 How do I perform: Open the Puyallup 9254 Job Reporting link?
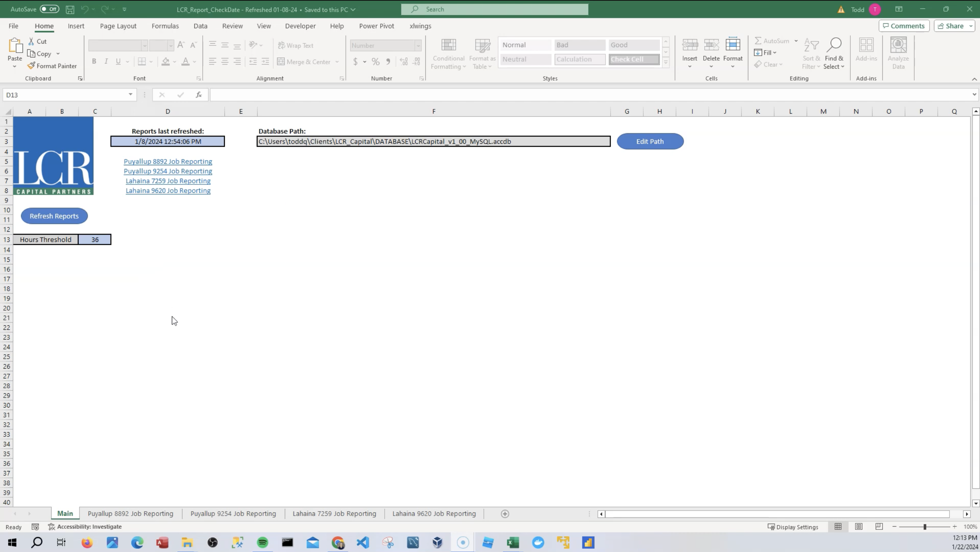coord(168,171)
